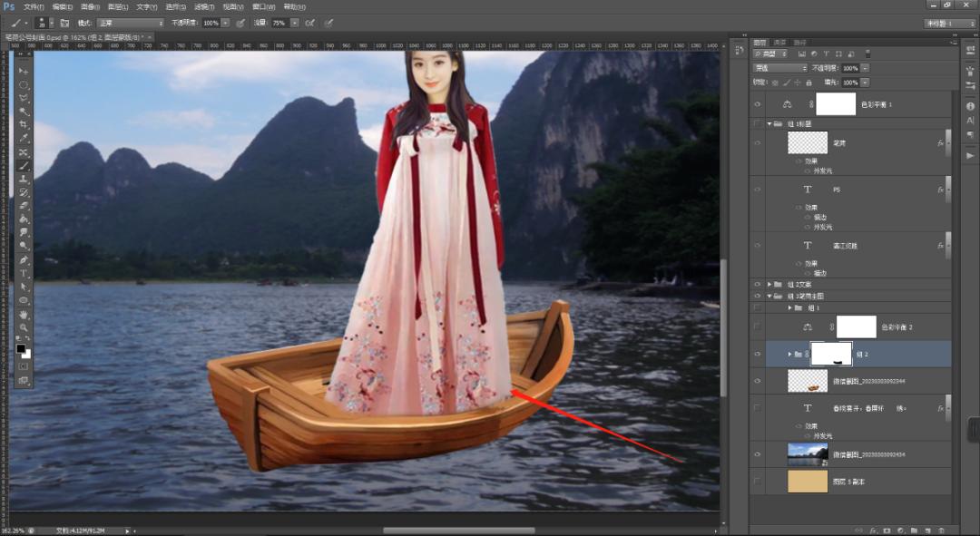Toggle Quick Mask mode in the toolbox

tap(23, 366)
